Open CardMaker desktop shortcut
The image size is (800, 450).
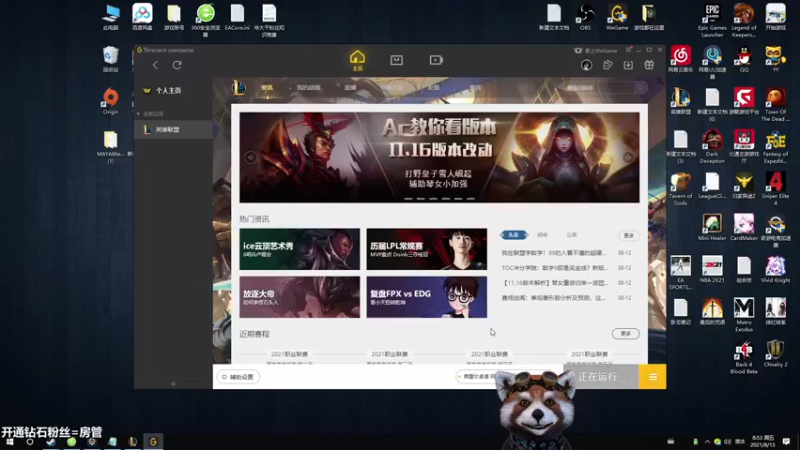pos(744,228)
